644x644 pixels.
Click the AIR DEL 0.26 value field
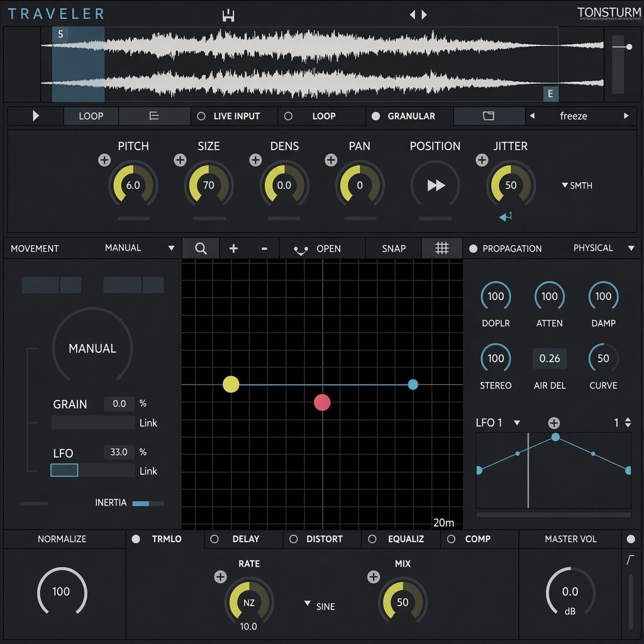tap(550, 358)
